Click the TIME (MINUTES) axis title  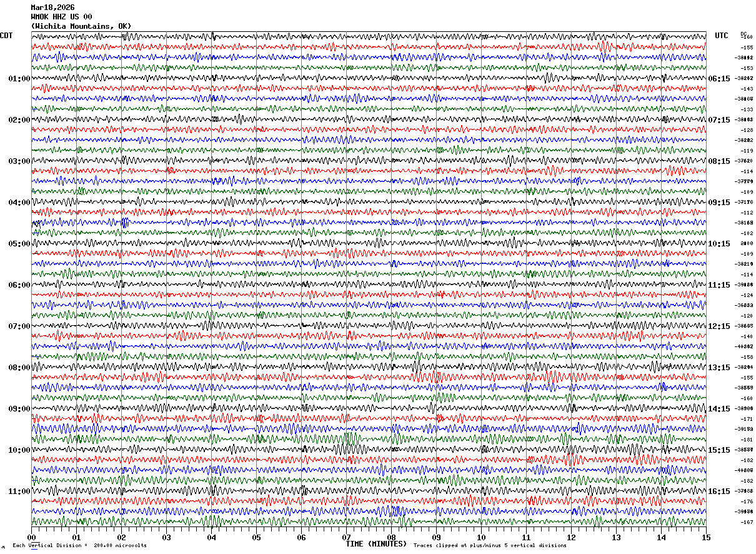pyautogui.click(x=376, y=544)
